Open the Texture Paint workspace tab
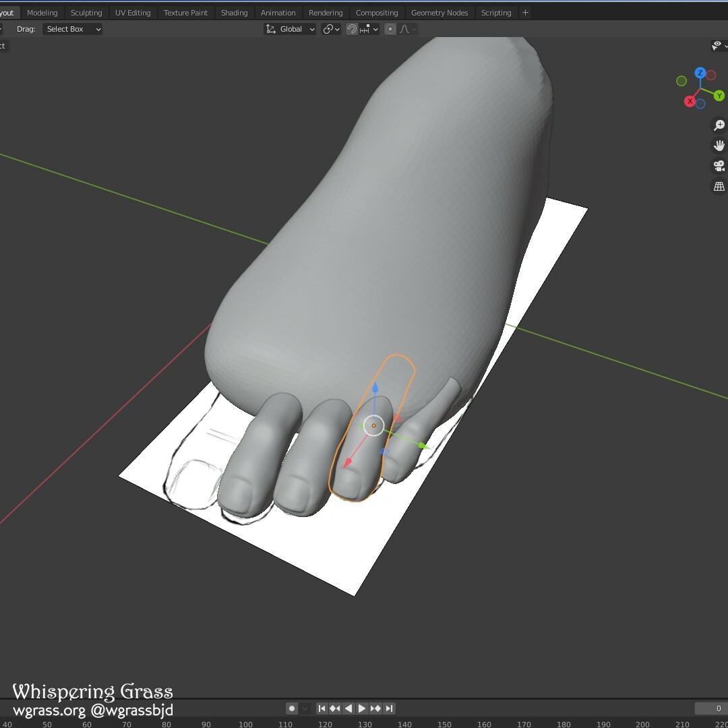 tap(186, 13)
